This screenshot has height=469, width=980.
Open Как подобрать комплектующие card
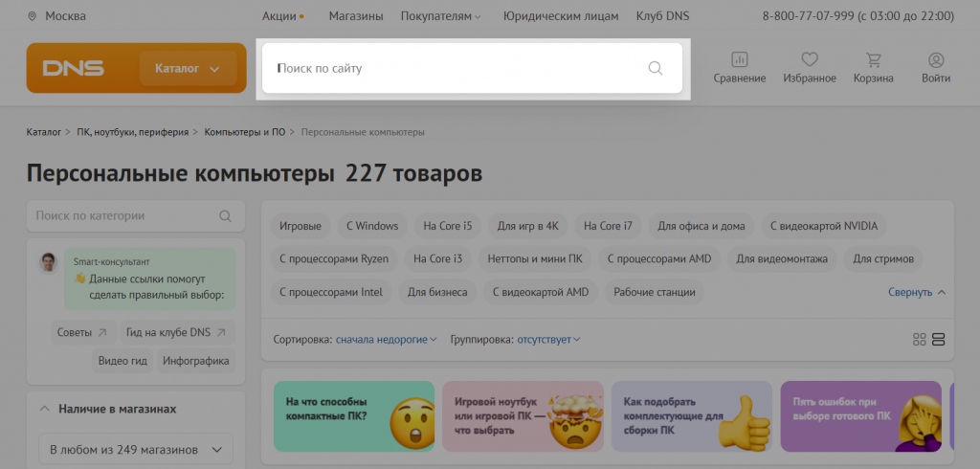pos(692,415)
